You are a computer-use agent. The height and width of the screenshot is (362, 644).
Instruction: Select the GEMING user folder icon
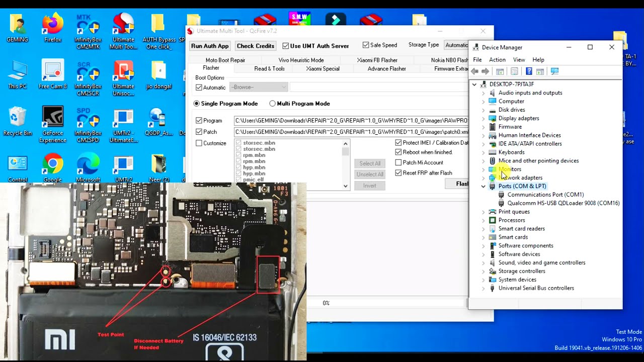18,28
